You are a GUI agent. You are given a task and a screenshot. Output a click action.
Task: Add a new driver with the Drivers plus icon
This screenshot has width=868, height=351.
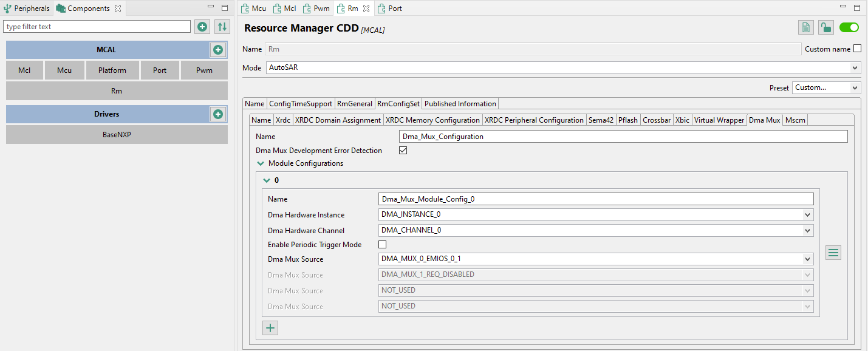(x=217, y=114)
